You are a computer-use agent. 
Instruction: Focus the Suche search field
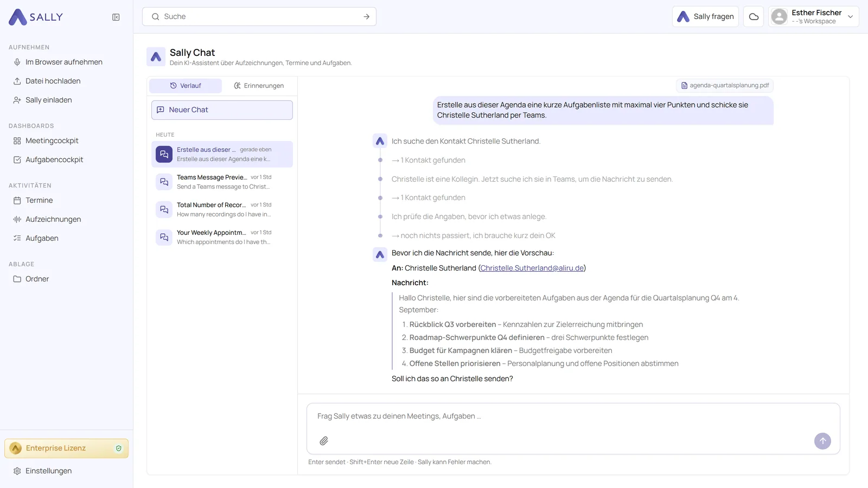(259, 17)
